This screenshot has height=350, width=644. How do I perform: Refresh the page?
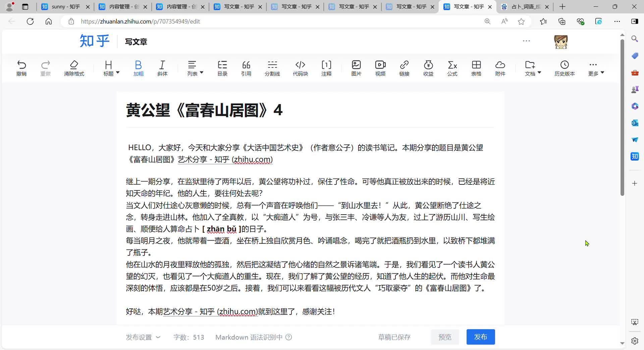point(30,21)
